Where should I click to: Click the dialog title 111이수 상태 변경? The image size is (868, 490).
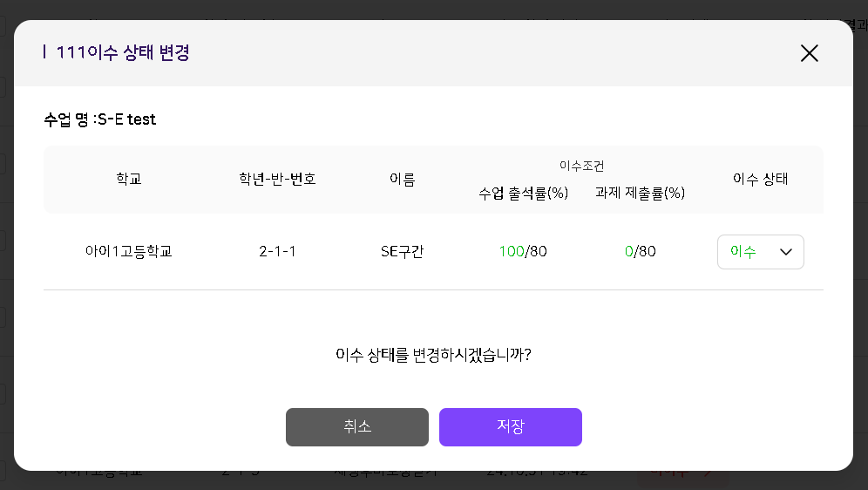pos(122,53)
